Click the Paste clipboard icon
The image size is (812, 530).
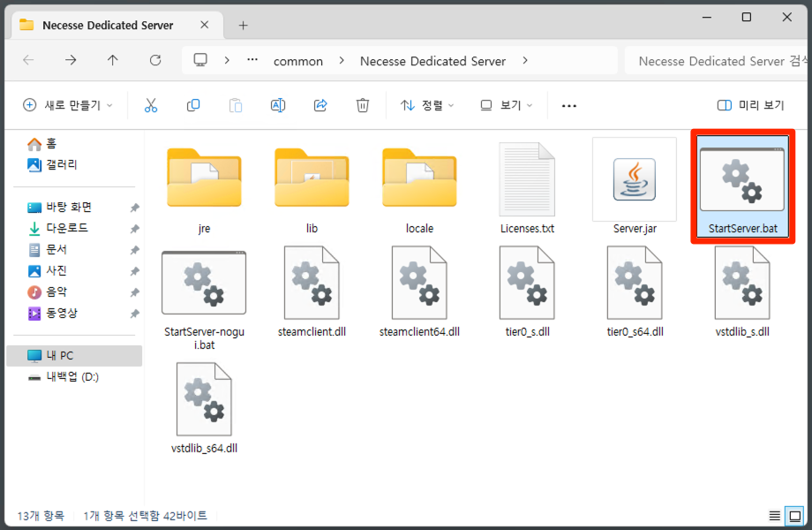tap(236, 105)
